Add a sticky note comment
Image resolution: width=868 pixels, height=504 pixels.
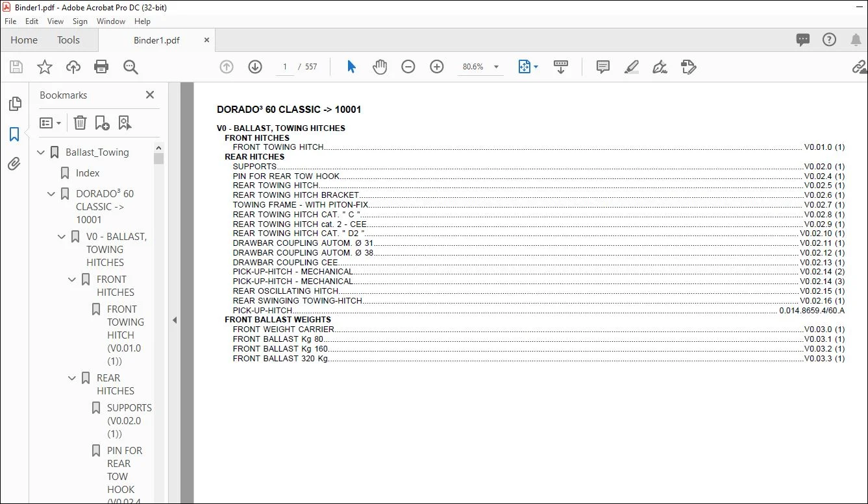click(603, 67)
